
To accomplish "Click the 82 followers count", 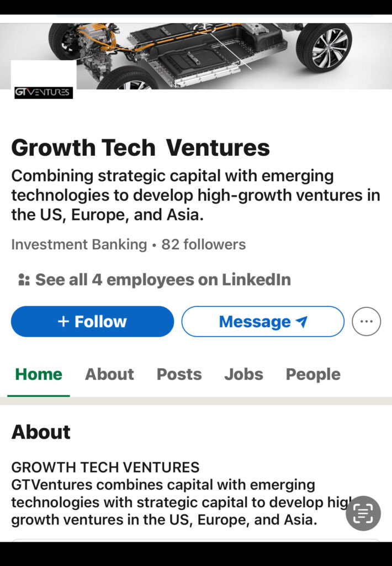I will (203, 244).
